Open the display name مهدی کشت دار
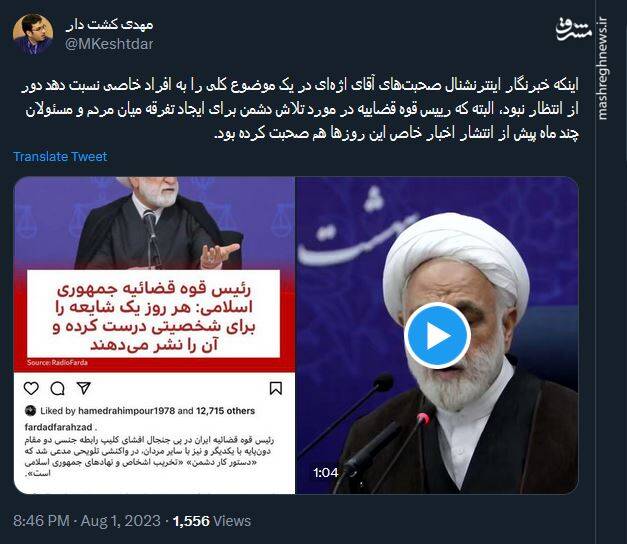This screenshot has width=627, height=544. (110, 25)
